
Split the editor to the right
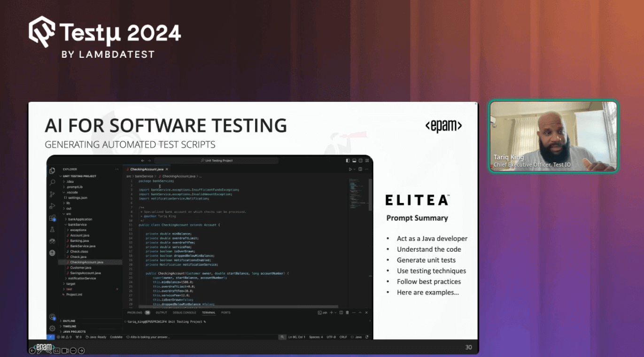[x=360, y=169]
